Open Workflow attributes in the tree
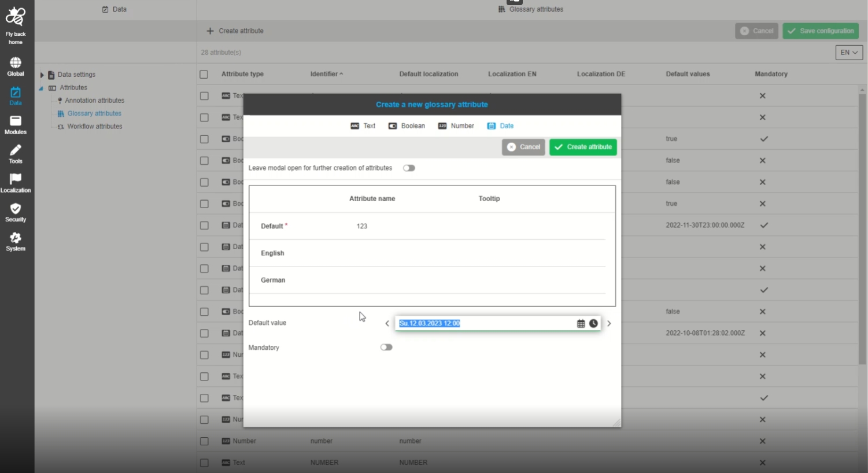The image size is (868, 473). [95, 127]
